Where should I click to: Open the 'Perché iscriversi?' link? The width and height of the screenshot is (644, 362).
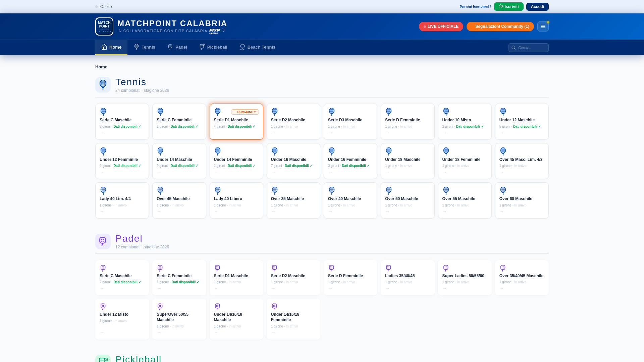[475, 7]
